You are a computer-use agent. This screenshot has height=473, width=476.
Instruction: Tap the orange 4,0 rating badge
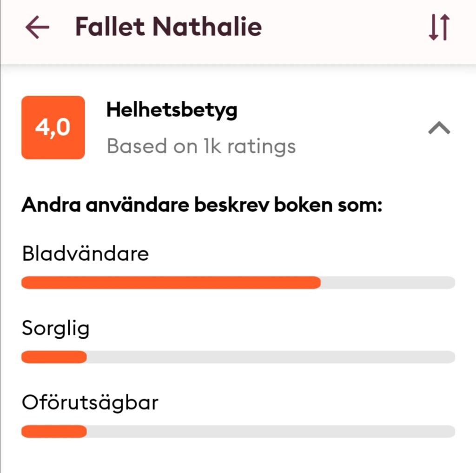(x=53, y=128)
